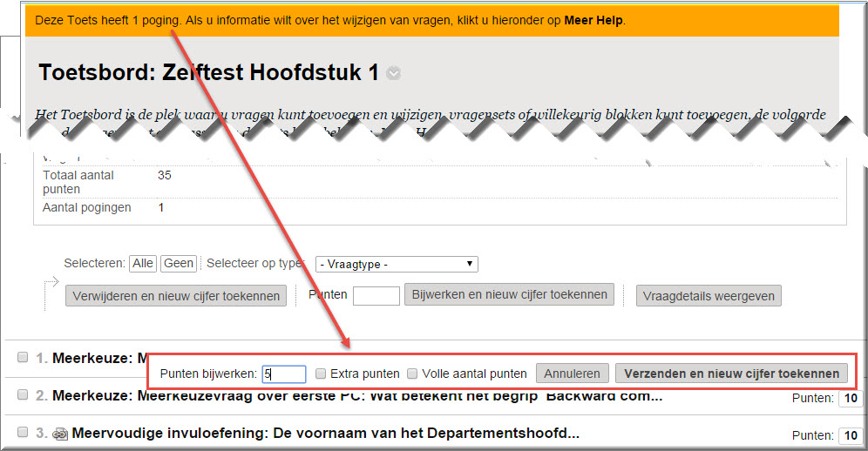Mark the checkbox for question 3
The image size is (868, 451).
(24, 433)
